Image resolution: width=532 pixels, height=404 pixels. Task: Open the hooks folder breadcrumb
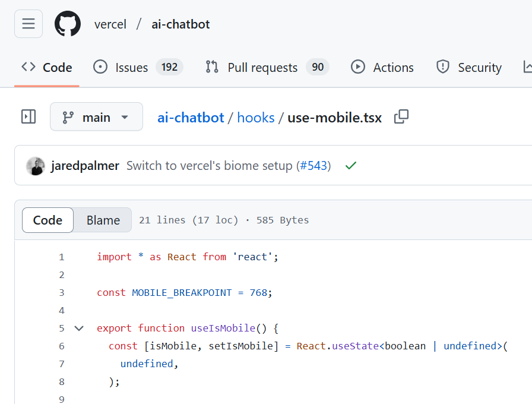[x=255, y=118]
